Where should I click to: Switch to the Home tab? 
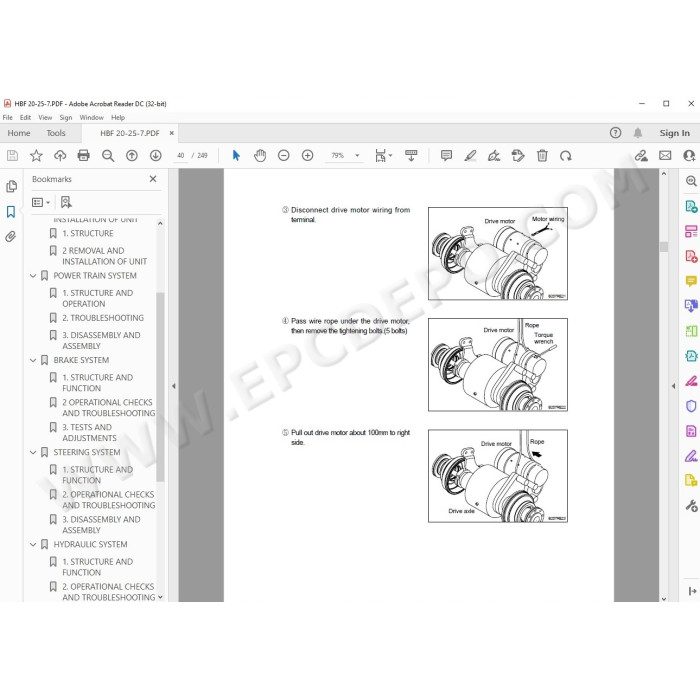[x=19, y=133]
